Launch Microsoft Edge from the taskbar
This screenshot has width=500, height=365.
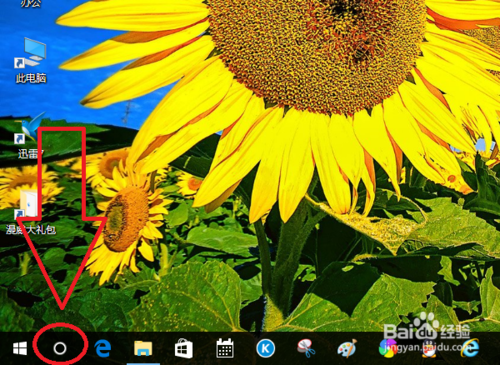(x=102, y=349)
